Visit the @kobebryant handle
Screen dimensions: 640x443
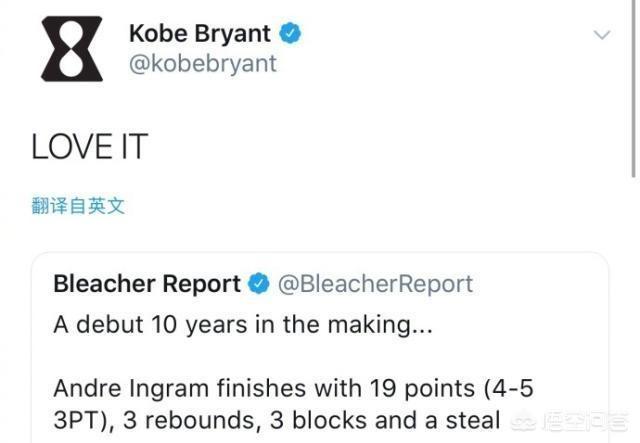(x=202, y=63)
